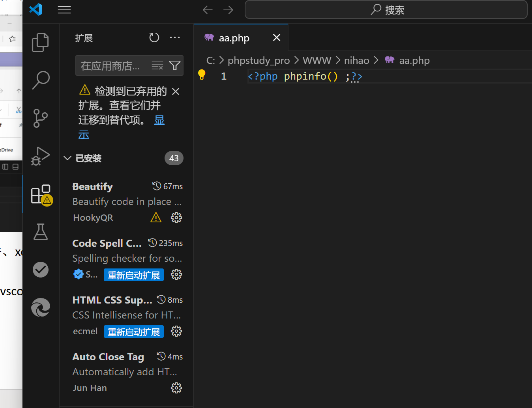
Task: Click the Microsoft Edge tools icon
Action: pos(40,307)
